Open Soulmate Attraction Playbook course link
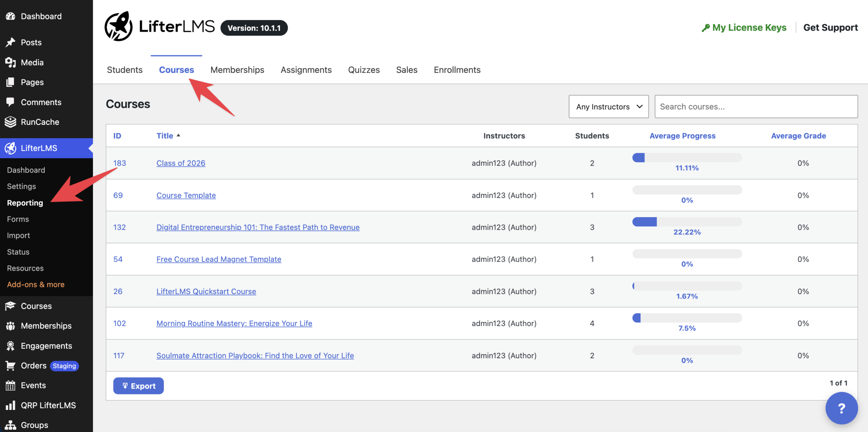 [x=255, y=355]
